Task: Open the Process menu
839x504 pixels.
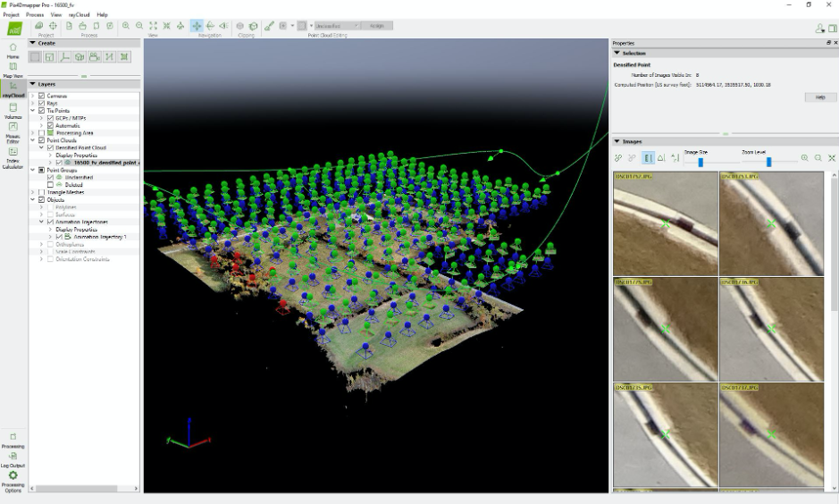Action: click(x=35, y=15)
